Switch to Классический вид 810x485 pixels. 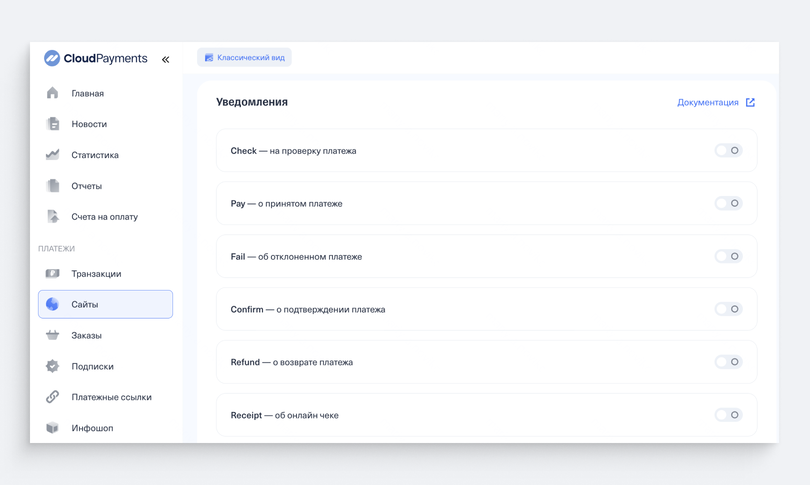click(244, 57)
